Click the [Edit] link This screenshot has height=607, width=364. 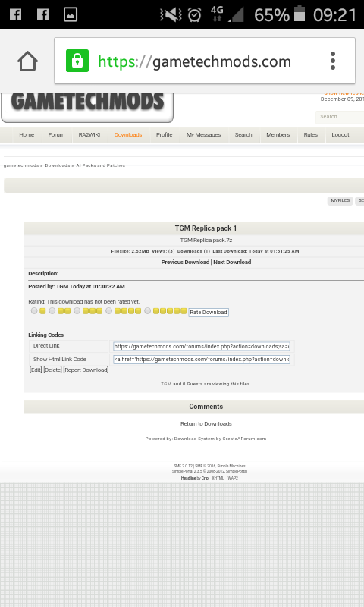(36, 370)
